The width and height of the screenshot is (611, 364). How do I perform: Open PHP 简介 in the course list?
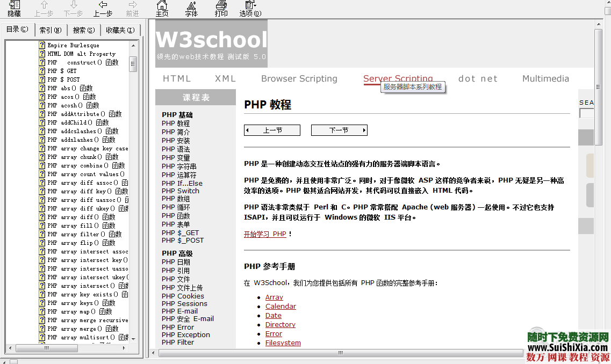click(x=176, y=132)
